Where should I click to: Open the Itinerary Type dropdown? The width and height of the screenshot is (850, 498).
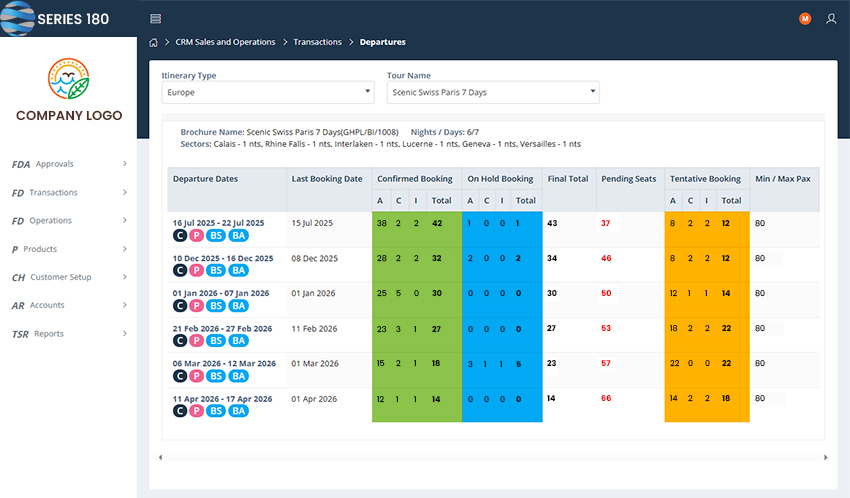tap(268, 92)
